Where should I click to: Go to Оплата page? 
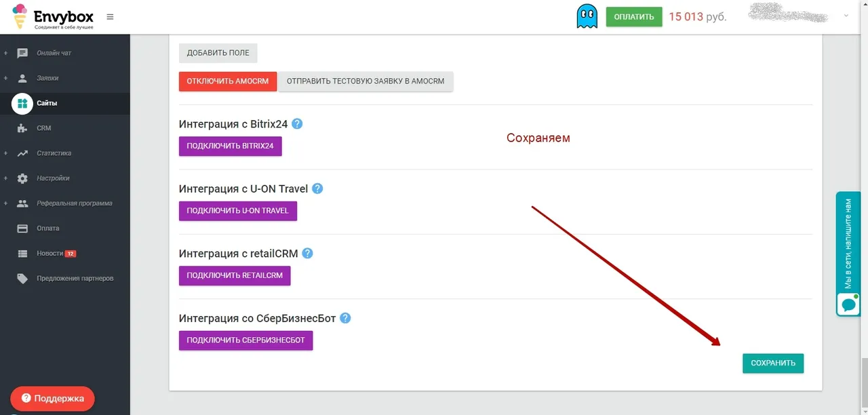[47, 229]
